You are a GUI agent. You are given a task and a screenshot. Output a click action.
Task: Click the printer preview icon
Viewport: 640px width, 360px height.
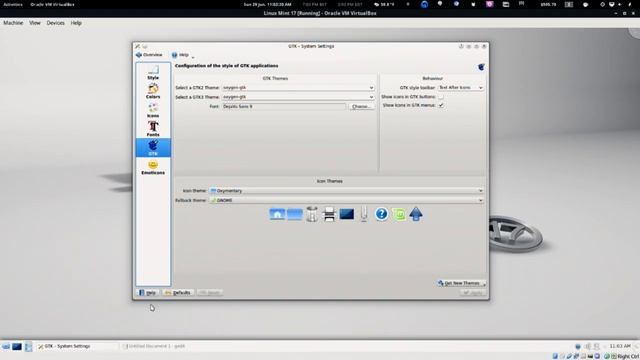pyautogui.click(x=329, y=214)
